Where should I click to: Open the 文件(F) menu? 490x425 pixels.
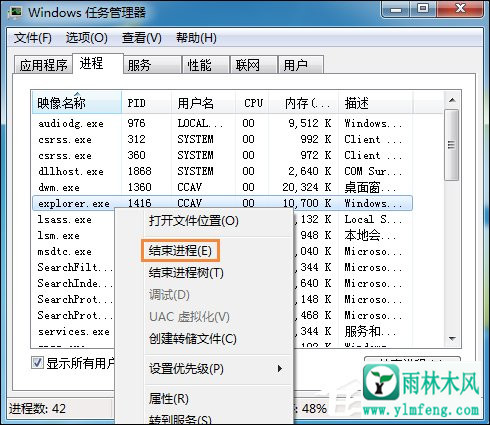click(x=33, y=38)
